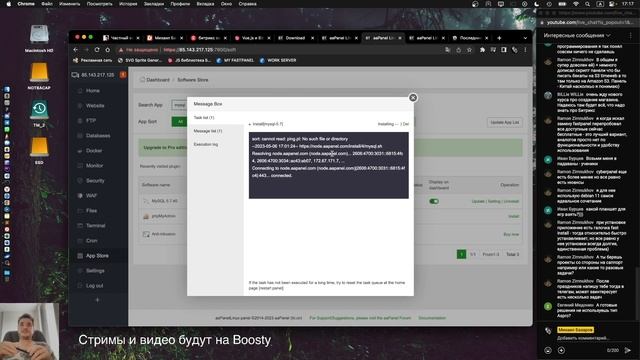Open MySQL 5.7 setting links row
Image resolution: width=640 pixels, height=360 pixels.
point(495,201)
